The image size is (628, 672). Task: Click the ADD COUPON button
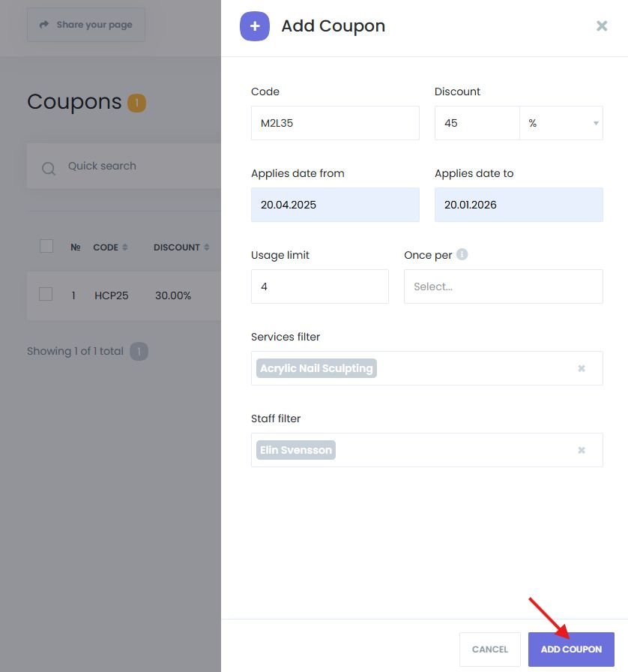571,649
